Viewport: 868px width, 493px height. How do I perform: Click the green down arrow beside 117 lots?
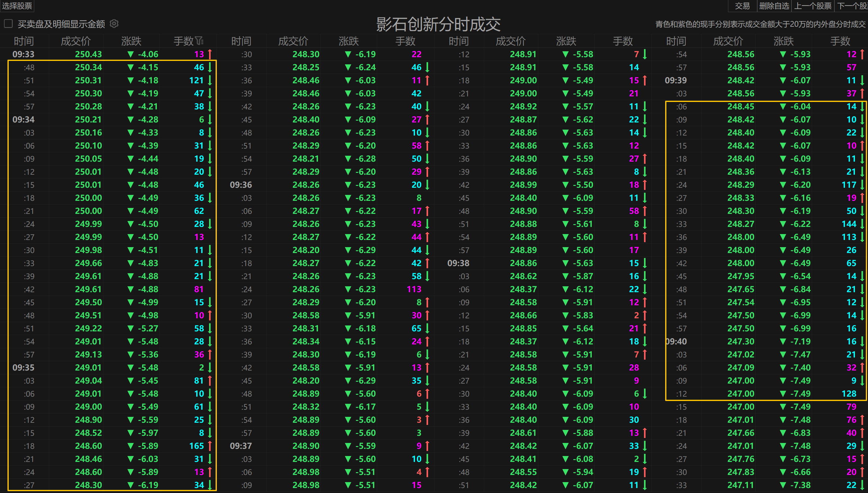862,185
